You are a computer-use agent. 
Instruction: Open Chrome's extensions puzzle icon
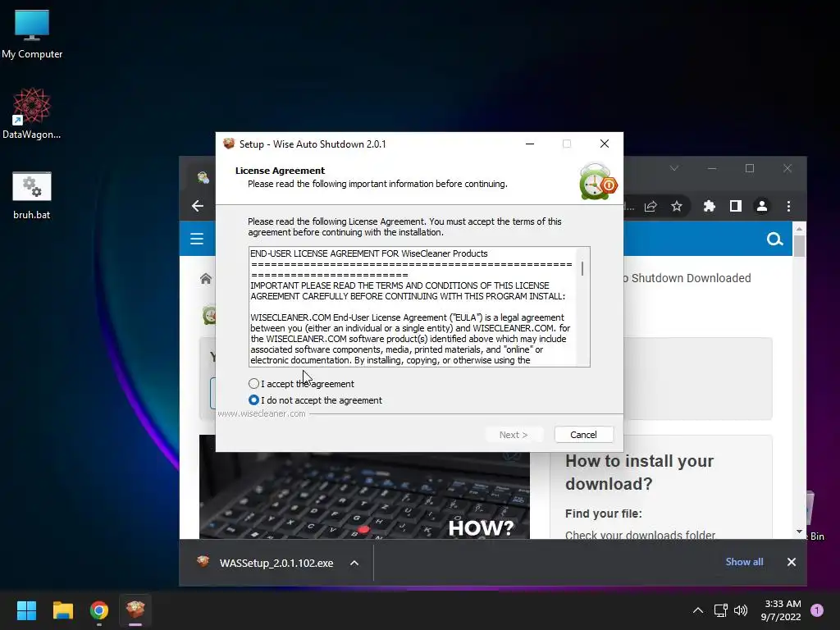tap(710, 206)
